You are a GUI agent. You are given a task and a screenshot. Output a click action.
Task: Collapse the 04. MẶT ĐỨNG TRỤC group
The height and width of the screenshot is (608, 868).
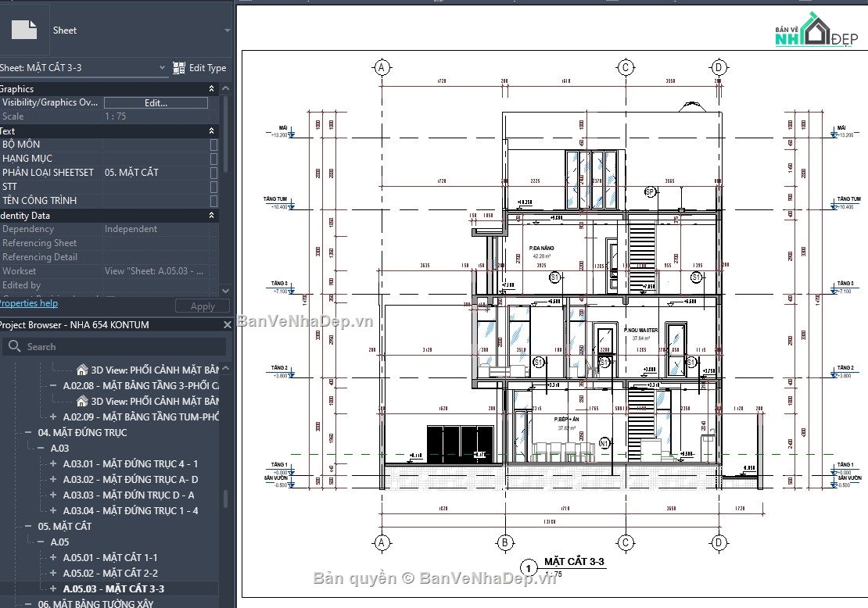(x=27, y=433)
